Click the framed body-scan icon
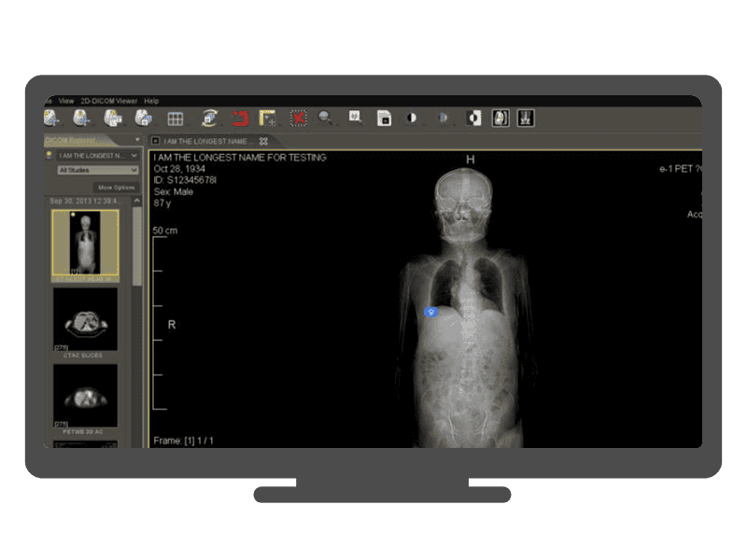 click(500, 119)
